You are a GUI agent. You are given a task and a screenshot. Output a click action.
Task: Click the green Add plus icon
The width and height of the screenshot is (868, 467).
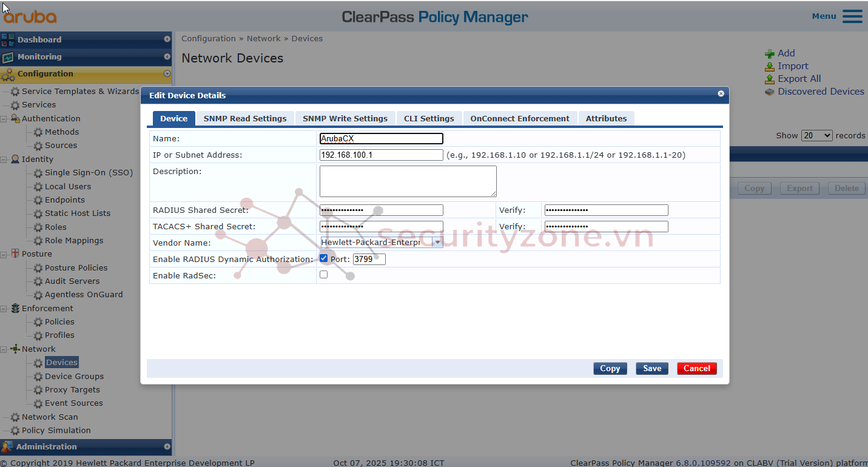tap(769, 54)
